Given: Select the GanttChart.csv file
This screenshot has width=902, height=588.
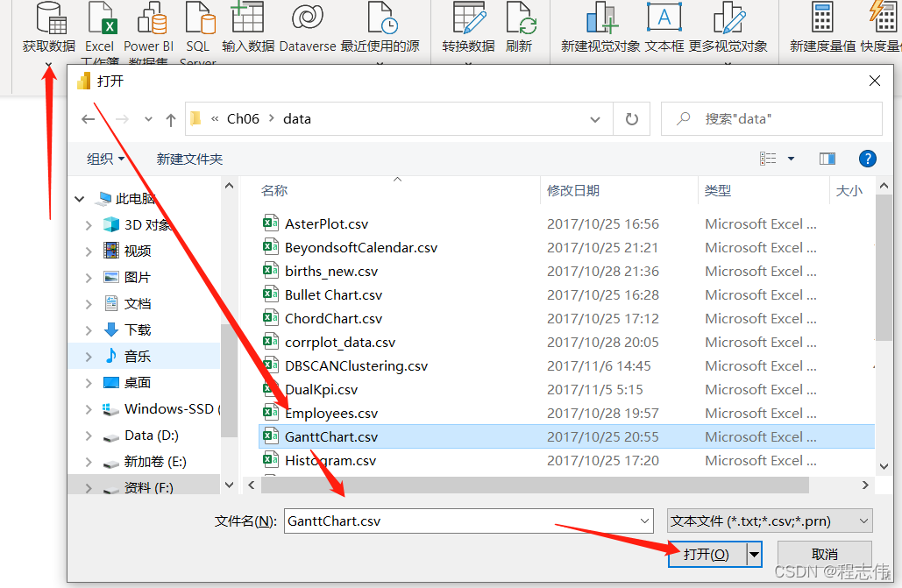Looking at the screenshot, I should (x=566, y=436).
